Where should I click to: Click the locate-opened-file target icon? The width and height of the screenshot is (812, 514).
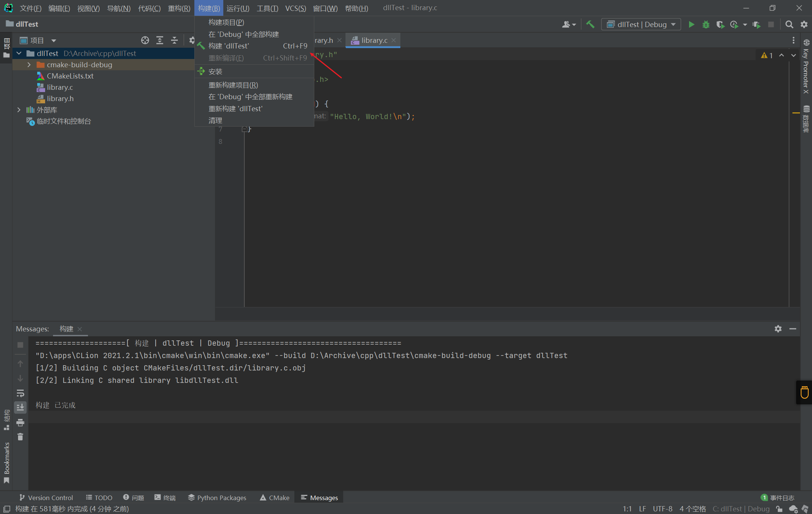tap(145, 40)
